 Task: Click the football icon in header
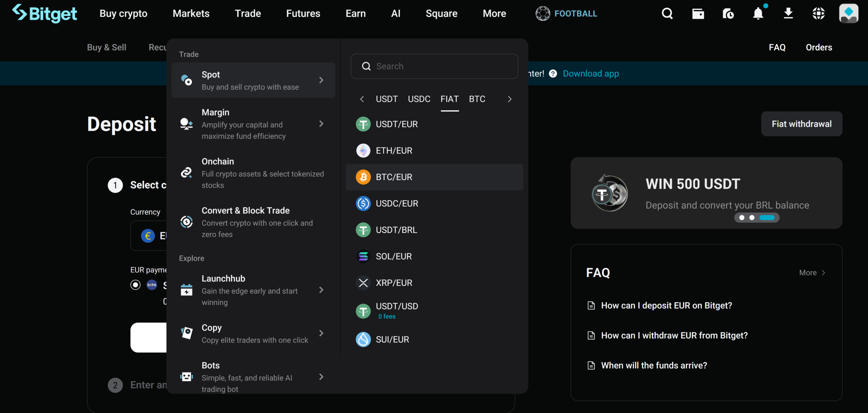click(542, 14)
